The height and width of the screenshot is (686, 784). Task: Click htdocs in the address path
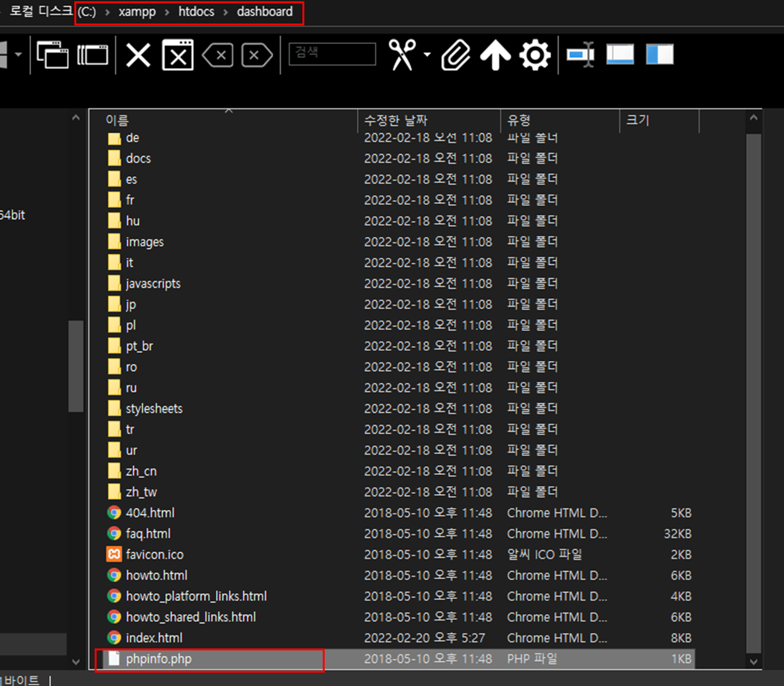(x=196, y=11)
